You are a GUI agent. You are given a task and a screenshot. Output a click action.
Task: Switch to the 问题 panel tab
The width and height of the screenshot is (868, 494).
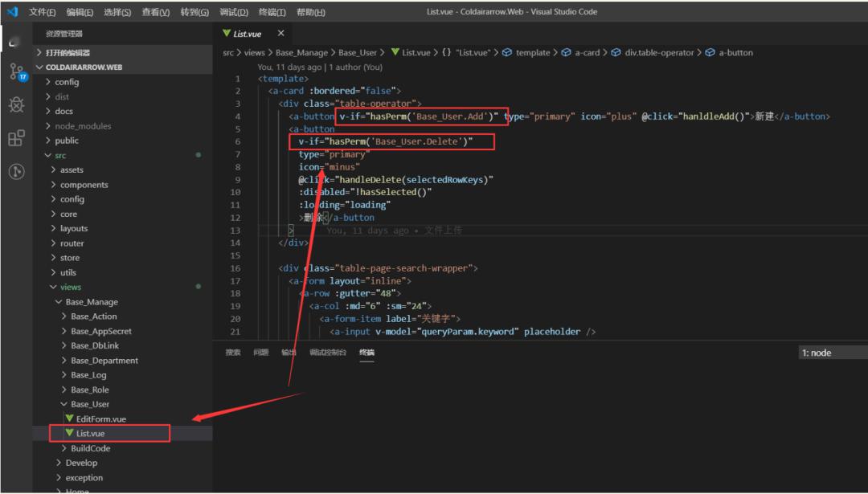[260, 352]
